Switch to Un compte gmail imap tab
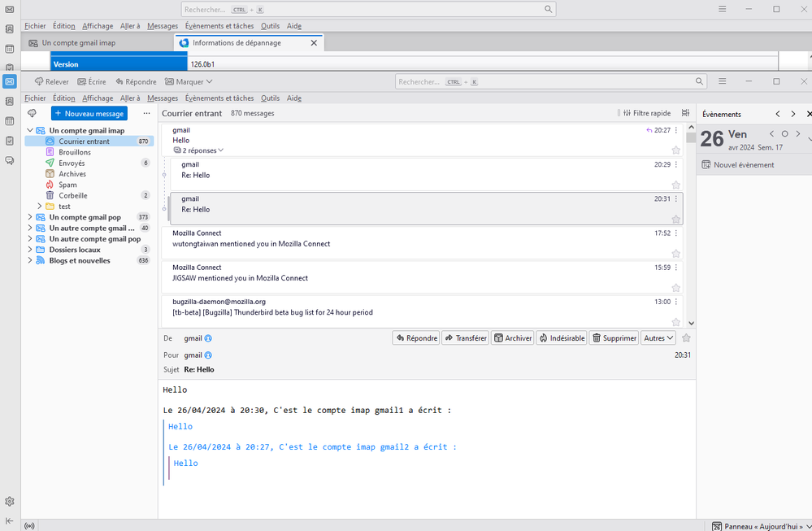This screenshot has height=531, width=812. coord(98,43)
